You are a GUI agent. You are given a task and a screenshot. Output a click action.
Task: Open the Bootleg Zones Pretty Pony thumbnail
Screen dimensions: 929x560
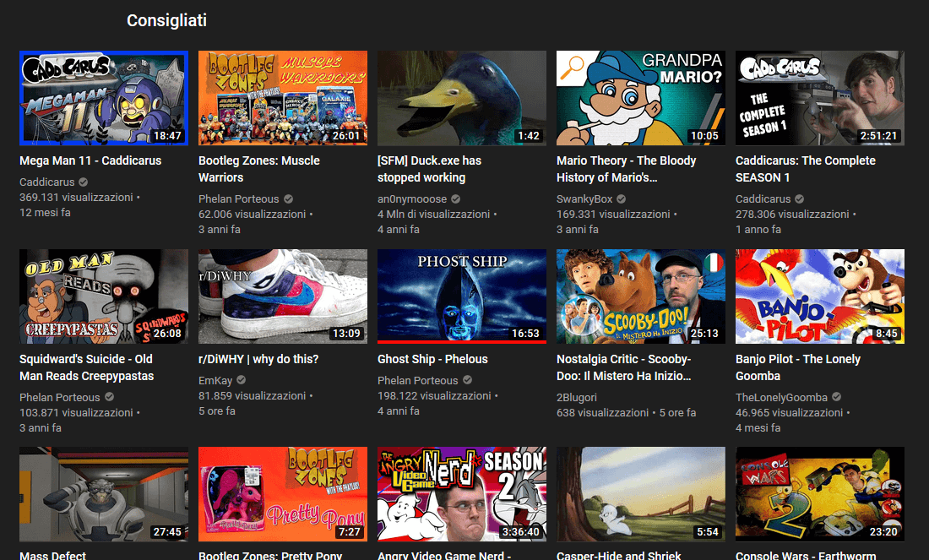click(283, 494)
